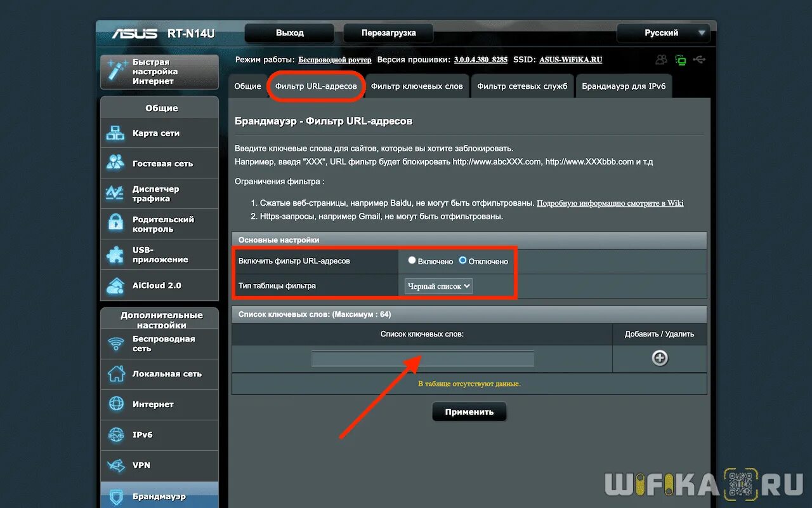Screen dimensions: 812x508
Task: Open the "Русский" language dropdown
Action: pyautogui.click(x=664, y=33)
